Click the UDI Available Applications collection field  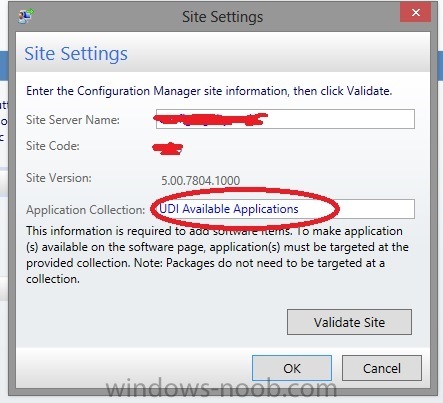point(285,209)
